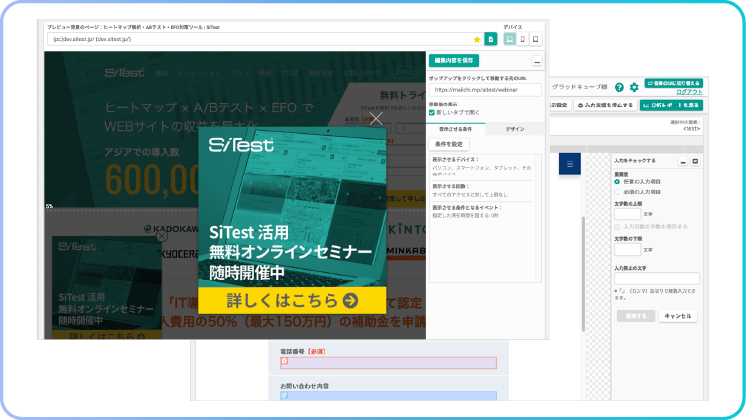The width and height of the screenshot is (746, 420).
Task: Toggle the 入力可能文字数を表示する checkbox
Action: [617, 227]
